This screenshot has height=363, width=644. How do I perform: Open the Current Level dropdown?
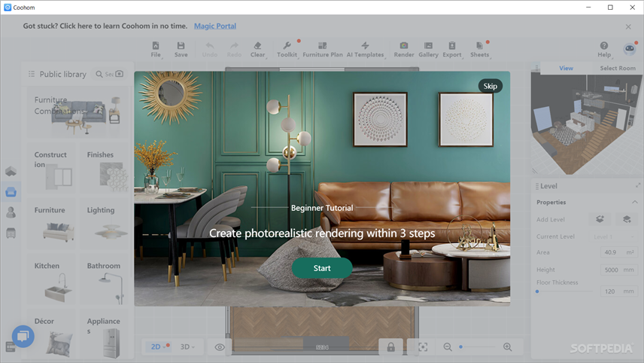(x=614, y=236)
